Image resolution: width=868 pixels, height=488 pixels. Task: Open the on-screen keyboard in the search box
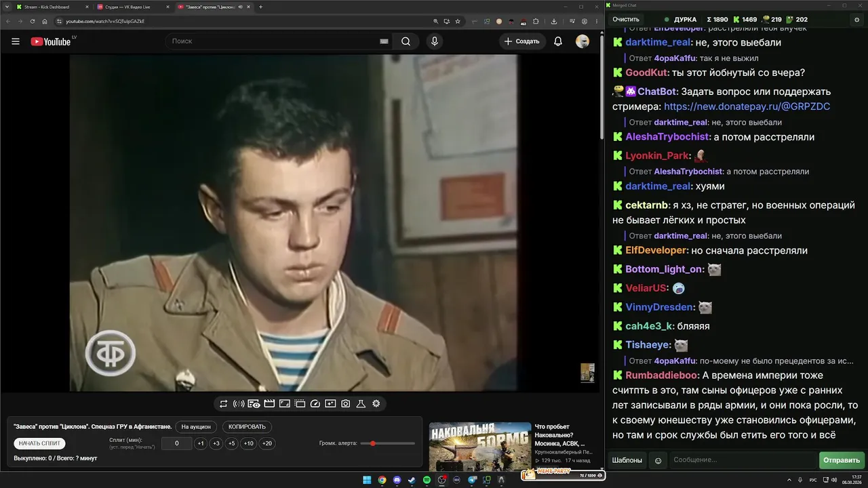pyautogui.click(x=384, y=41)
